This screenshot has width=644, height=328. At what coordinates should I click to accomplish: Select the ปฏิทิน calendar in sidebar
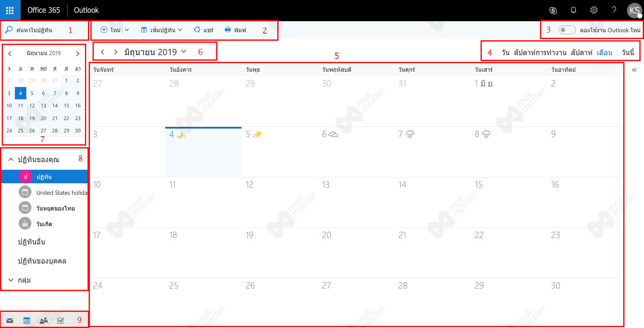tap(44, 177)
